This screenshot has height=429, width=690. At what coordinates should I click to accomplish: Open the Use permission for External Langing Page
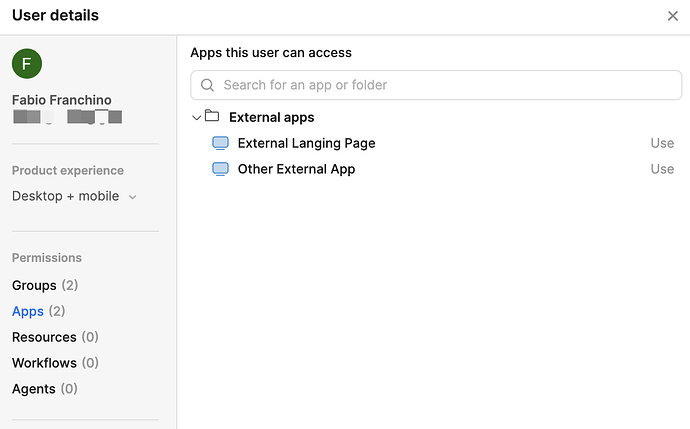click(662, 143)
